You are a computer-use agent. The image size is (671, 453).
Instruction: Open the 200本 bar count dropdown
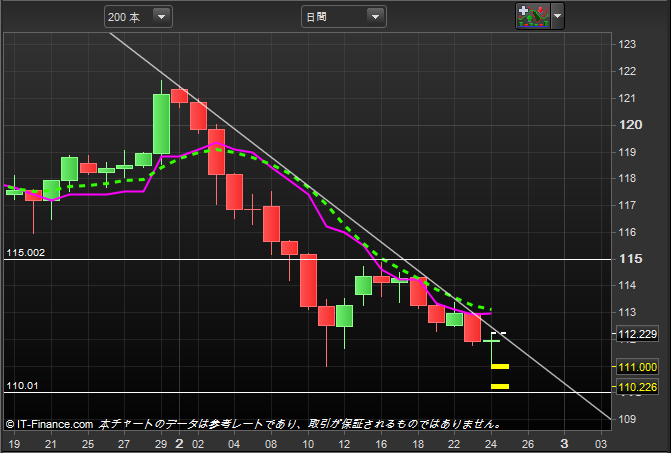pos(138,17)
